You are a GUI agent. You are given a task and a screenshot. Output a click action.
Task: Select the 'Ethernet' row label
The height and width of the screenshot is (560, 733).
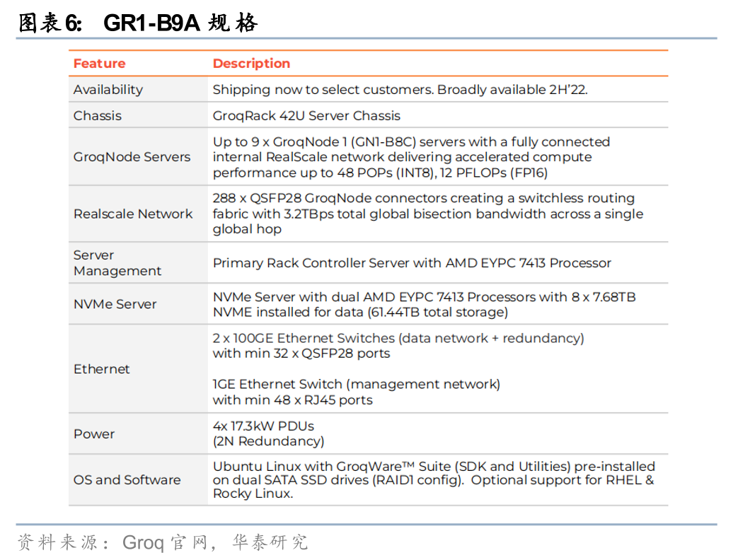102,369
